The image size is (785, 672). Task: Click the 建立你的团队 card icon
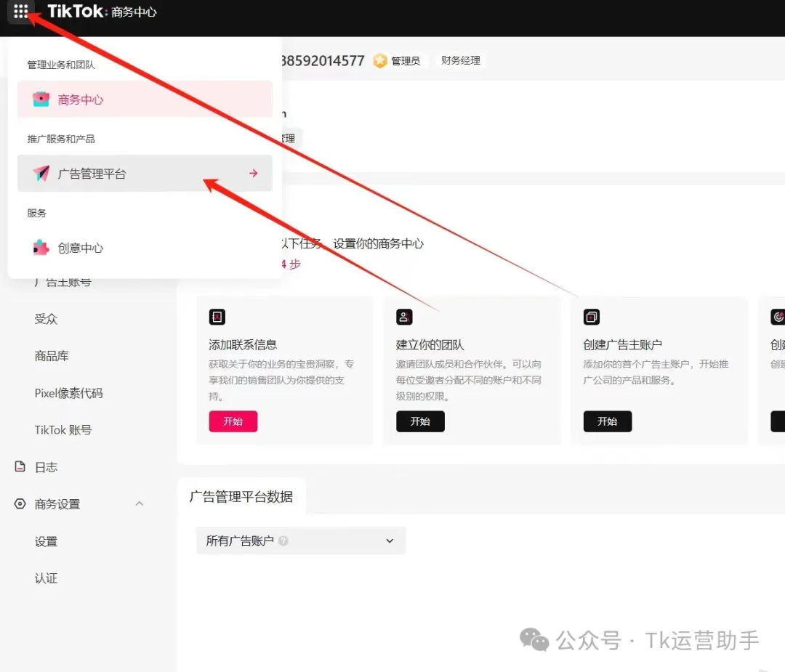click(x=404, y=317)
